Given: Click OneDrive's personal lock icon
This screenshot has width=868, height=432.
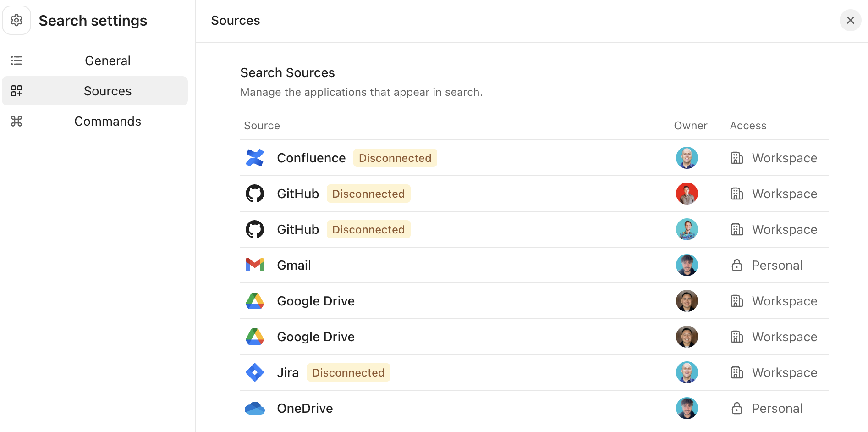Looking at the screenshot, I should tap(737, 408).
